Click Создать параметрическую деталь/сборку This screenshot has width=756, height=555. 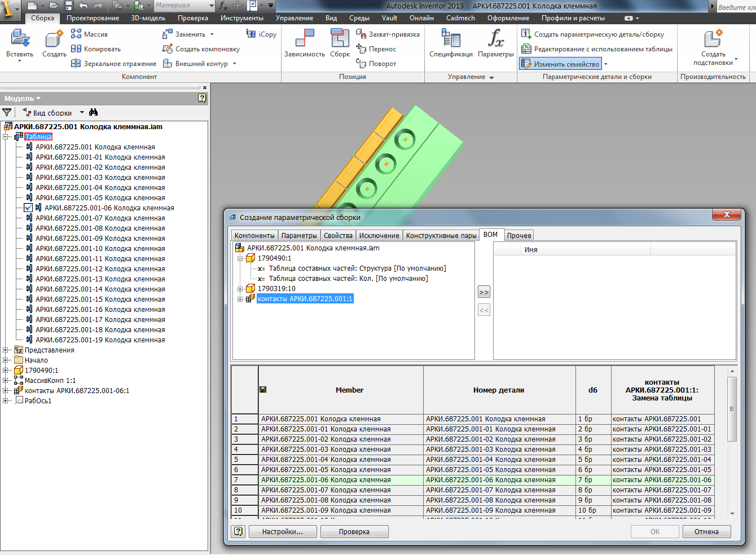coord(592,34)
